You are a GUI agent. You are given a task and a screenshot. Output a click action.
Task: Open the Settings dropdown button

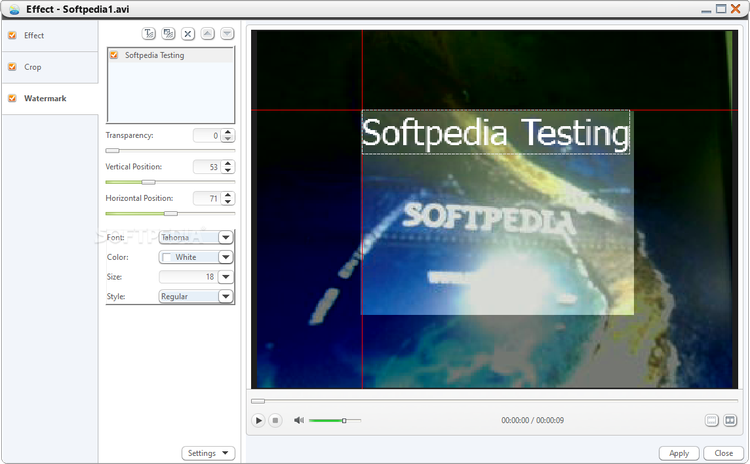point(208,453)
